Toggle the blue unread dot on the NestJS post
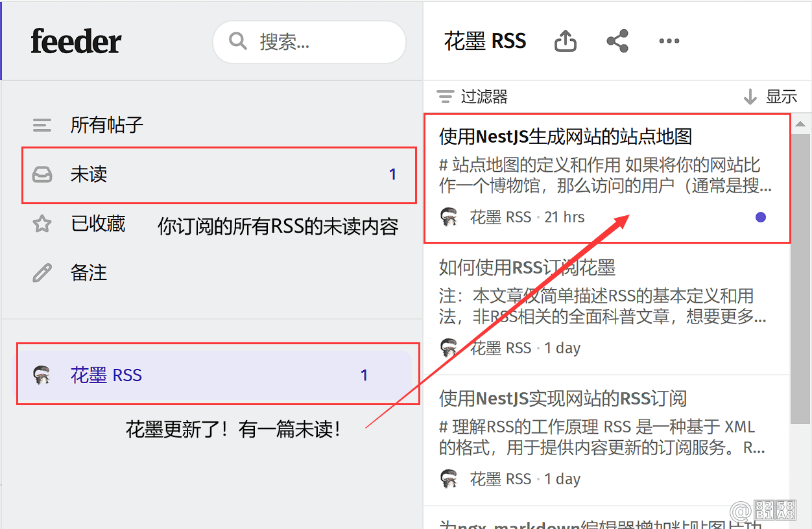The image size is (812, 529). pyautogui.click(x=761, y=217)
